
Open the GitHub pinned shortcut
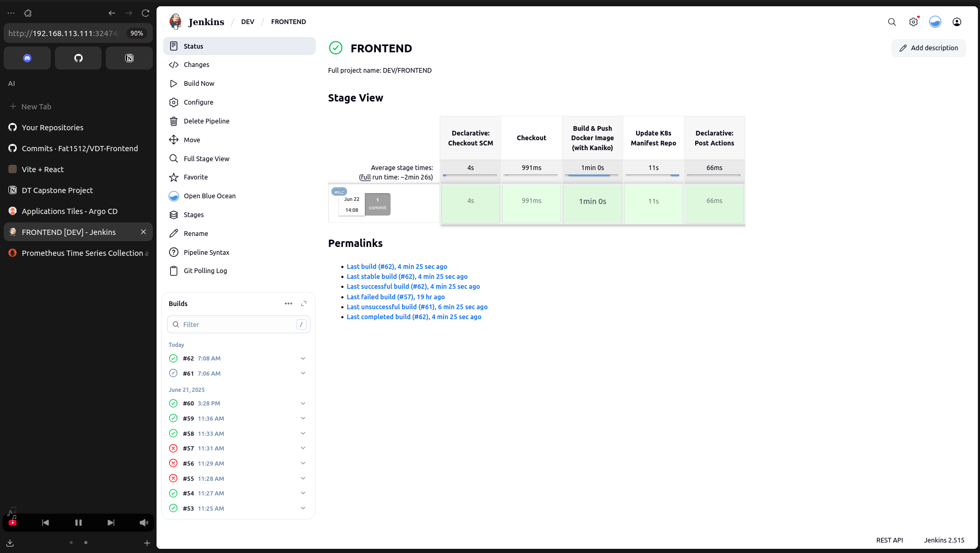(x=78, y=58)
